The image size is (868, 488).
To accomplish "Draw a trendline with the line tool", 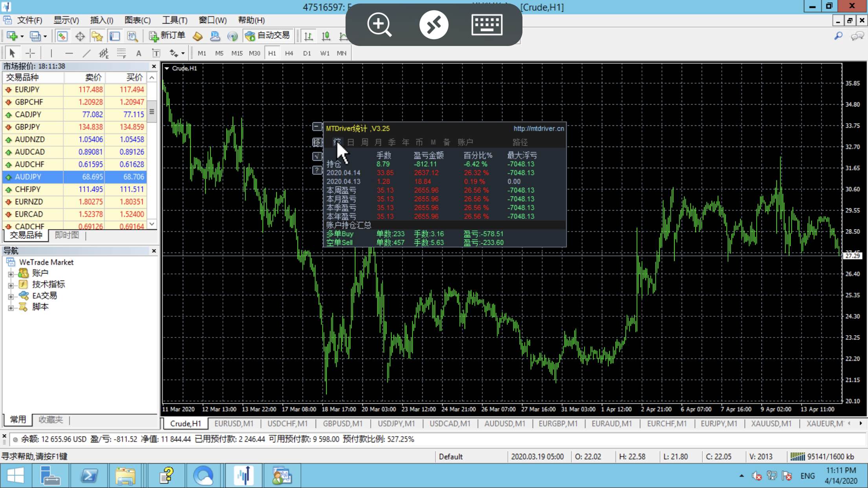I will [x=86, y=53].
